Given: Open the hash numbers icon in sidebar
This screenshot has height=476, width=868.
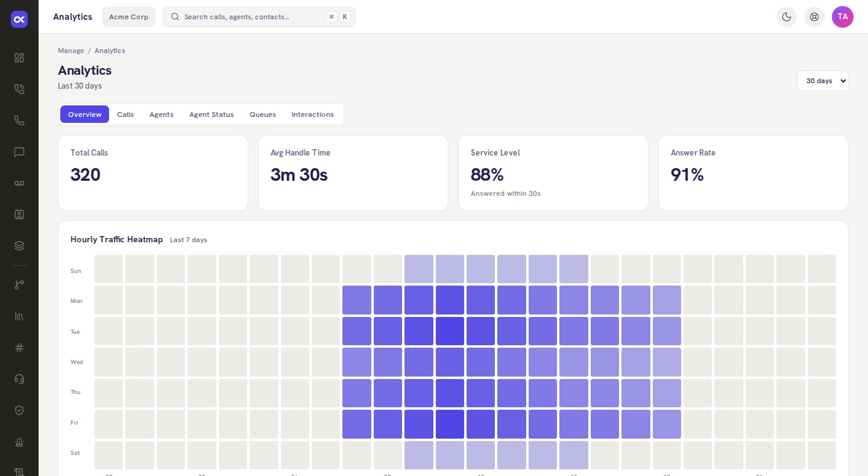Looking at the screenshot, I should point(19,348).
